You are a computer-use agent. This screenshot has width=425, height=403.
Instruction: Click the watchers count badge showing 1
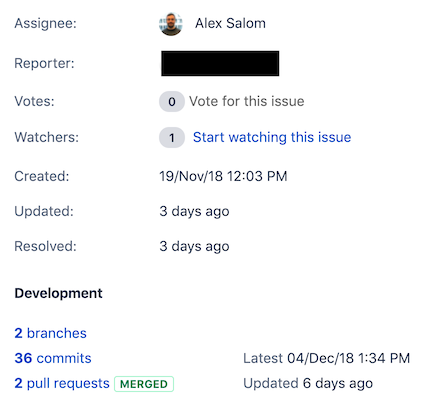(x=172, y=137)
